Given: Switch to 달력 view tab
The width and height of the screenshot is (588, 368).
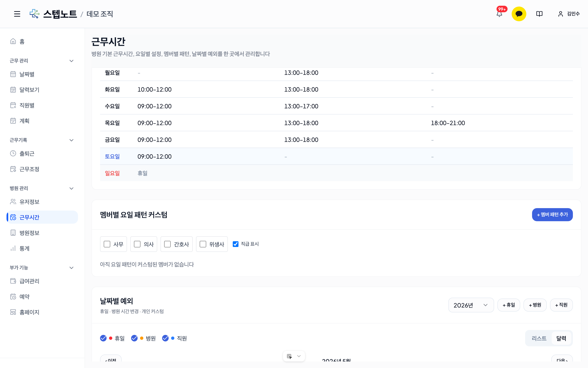Looking at the screenshot, I should click(561, 338).
